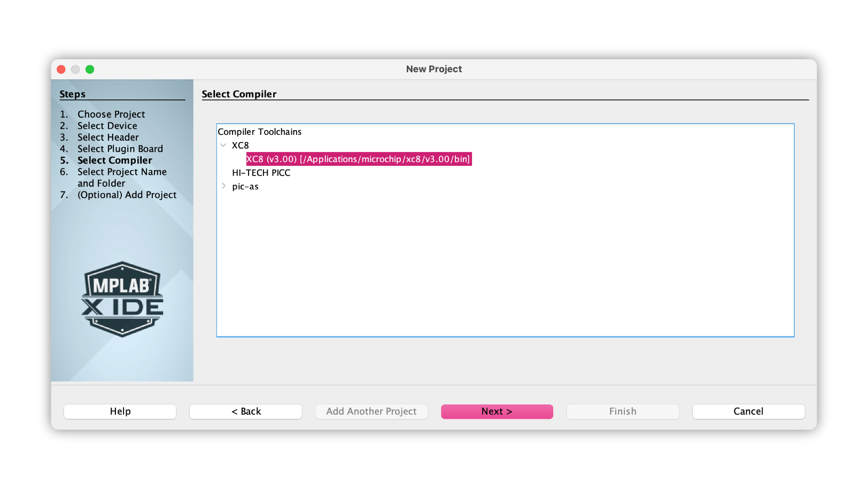The width and height of the screenshot is (868, 489).
Task: Select the pic-as tree label
Action: tap(245, 186)
